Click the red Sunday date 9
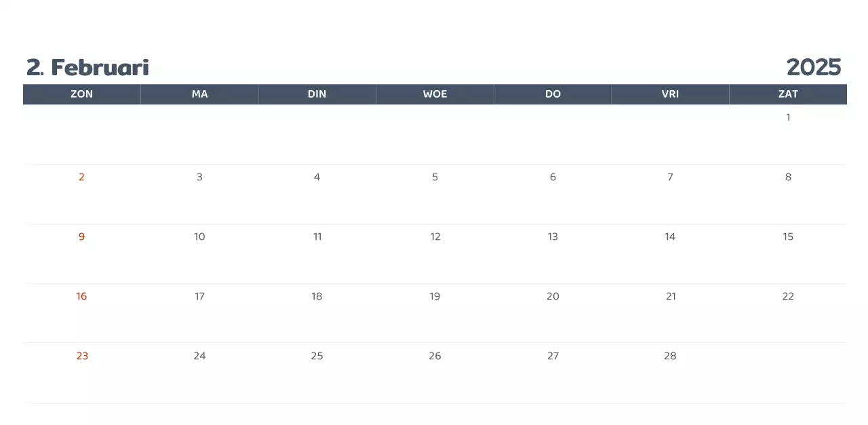The height and width of the screenshot is (425, 868). point(81,237)
